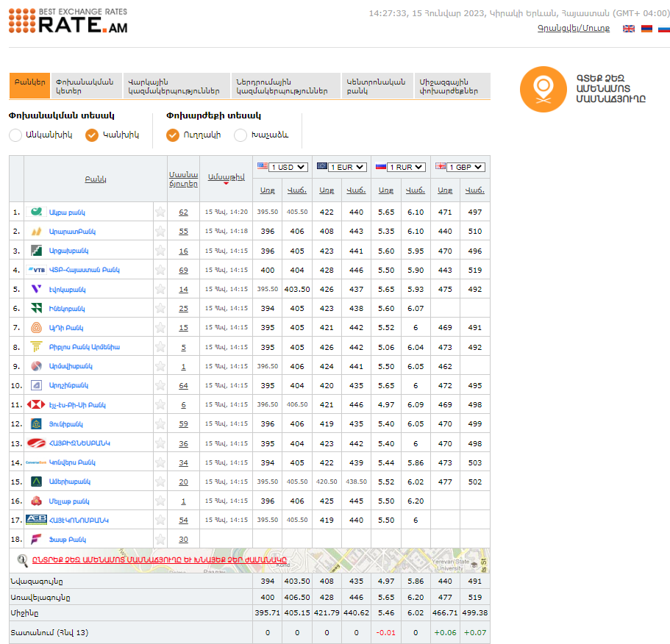Open the 1 EUR currency dropdown
The height and width of the screenshot is (644, 670).
[347, 167]
